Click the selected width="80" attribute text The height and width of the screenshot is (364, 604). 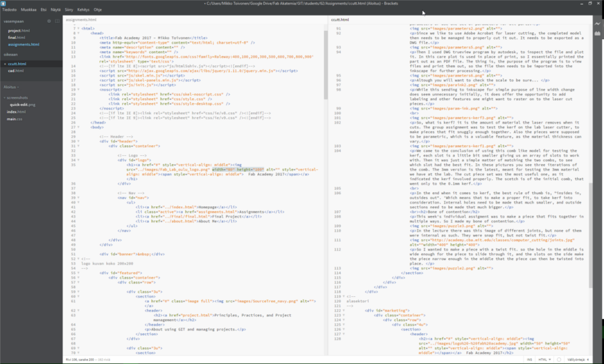224,169
